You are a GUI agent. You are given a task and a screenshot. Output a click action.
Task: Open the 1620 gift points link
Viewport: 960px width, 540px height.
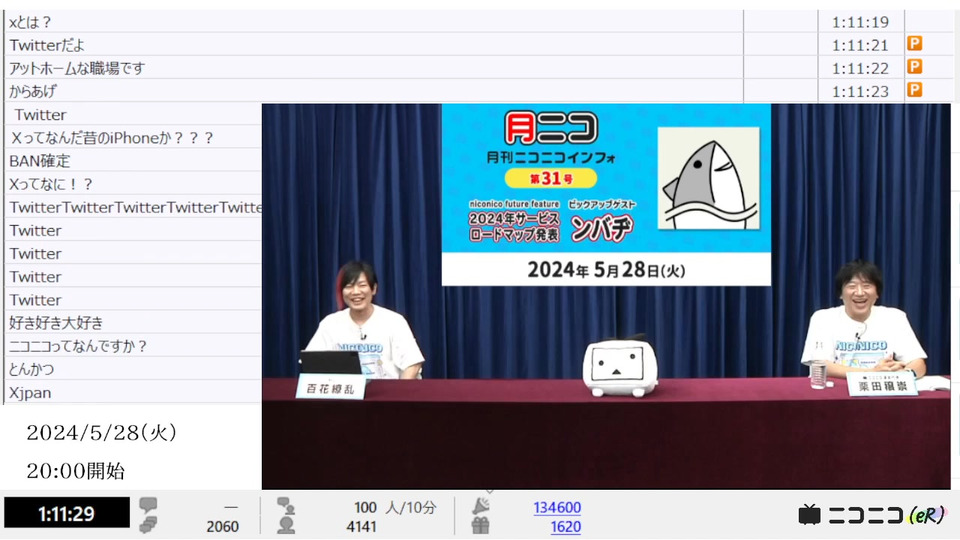(x=565, y=527)
